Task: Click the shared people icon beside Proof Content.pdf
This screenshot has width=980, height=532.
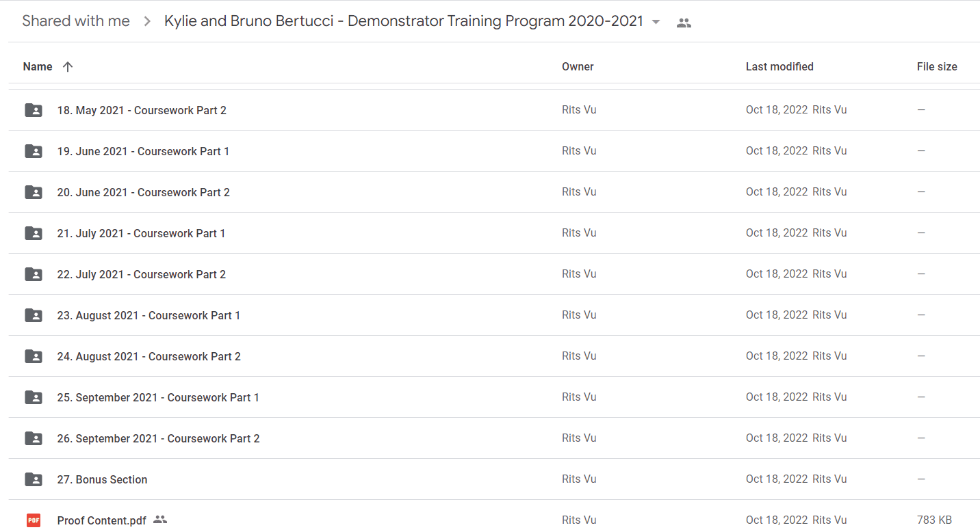Action: [x=160, y=520]
